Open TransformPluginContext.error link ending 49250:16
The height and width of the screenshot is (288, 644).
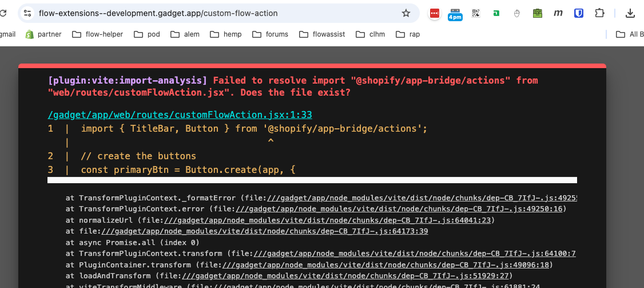pyautogui.click(x=399, y=209)
